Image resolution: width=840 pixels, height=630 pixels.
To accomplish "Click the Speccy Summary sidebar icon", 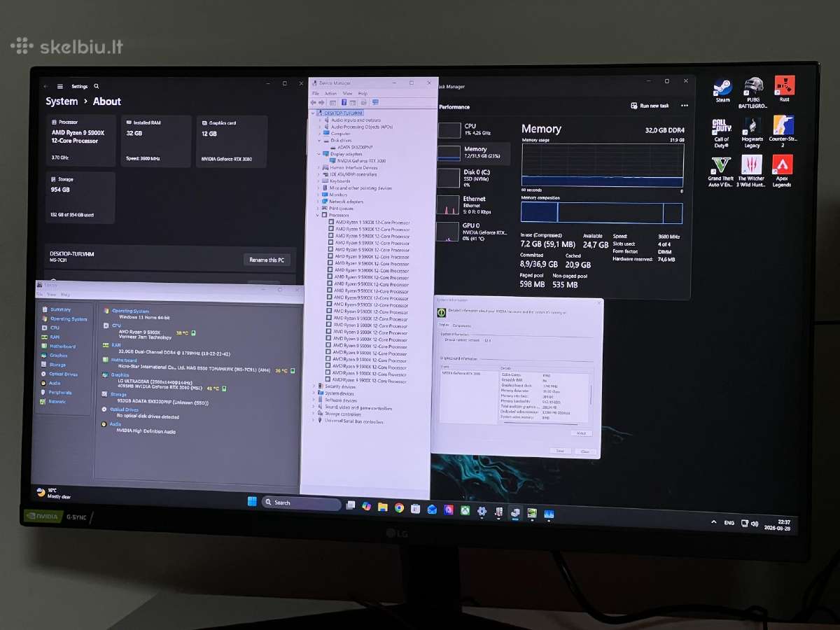I will (45, 309).
